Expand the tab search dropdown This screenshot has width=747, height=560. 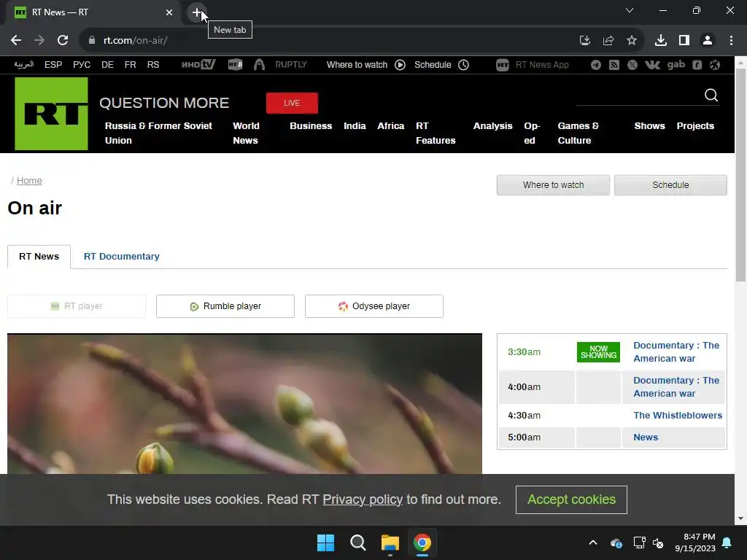(630, 10)
